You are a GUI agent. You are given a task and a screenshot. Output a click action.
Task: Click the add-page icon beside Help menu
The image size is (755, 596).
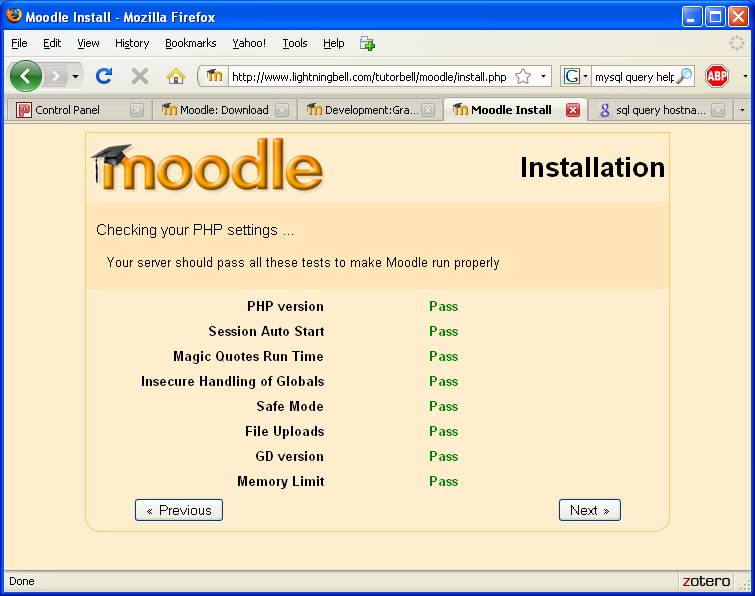368,43
